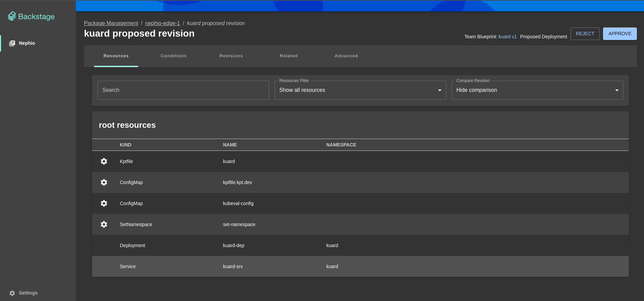Viewport: 644px width, 301px height.
Task: Click kuard namespace in Service row
Action: click(x=332, y=266)
